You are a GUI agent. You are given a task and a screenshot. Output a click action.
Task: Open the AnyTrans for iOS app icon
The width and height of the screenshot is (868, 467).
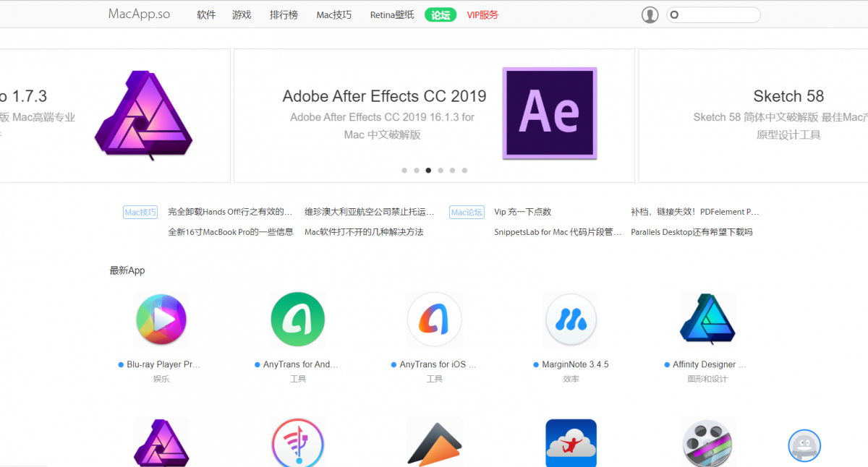434,320
